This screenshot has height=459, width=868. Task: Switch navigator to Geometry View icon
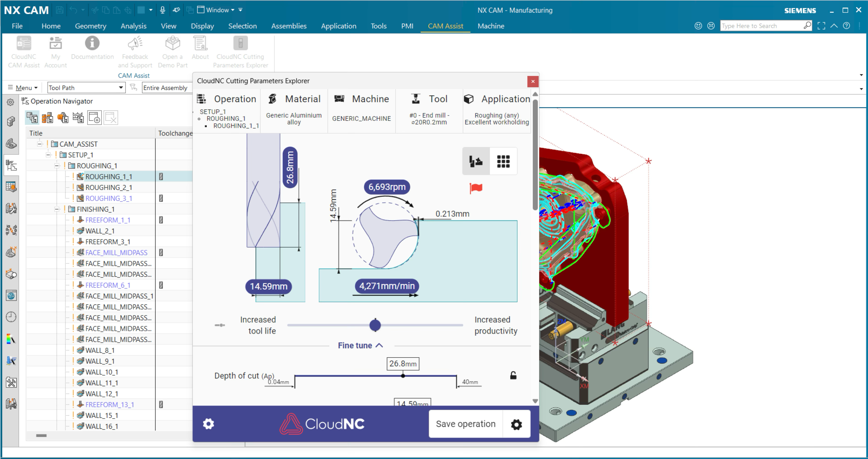[x=63, y=117]
